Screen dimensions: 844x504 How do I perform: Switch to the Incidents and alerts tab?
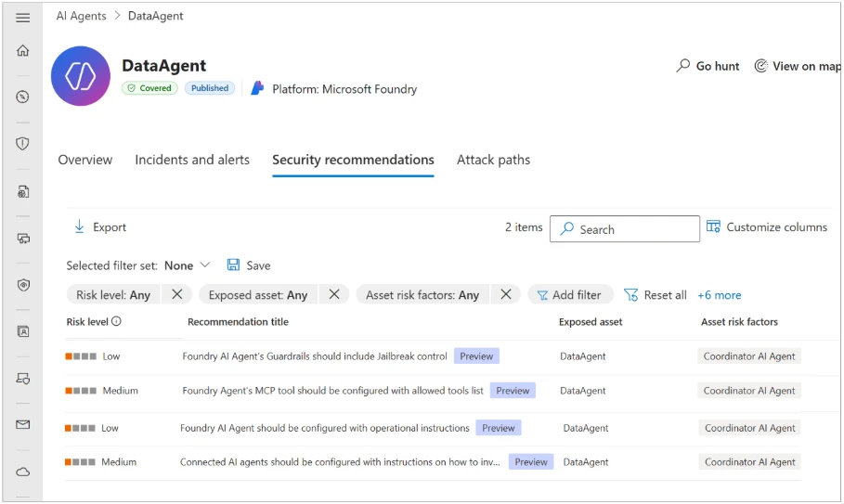[x=192, y=160]
